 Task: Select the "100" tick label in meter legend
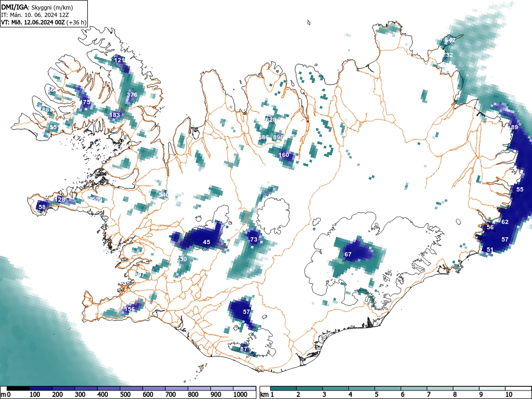pyautogui.click(x=35, y=395)
